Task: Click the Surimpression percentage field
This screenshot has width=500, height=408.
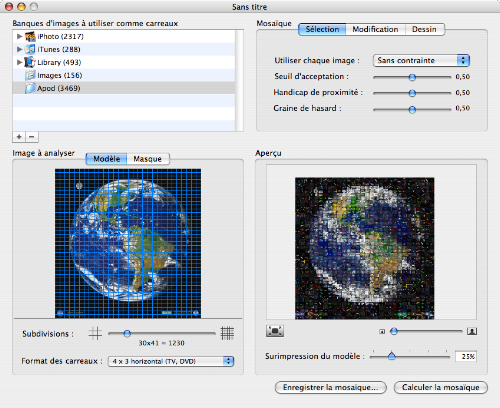Action: pos(466,356)
